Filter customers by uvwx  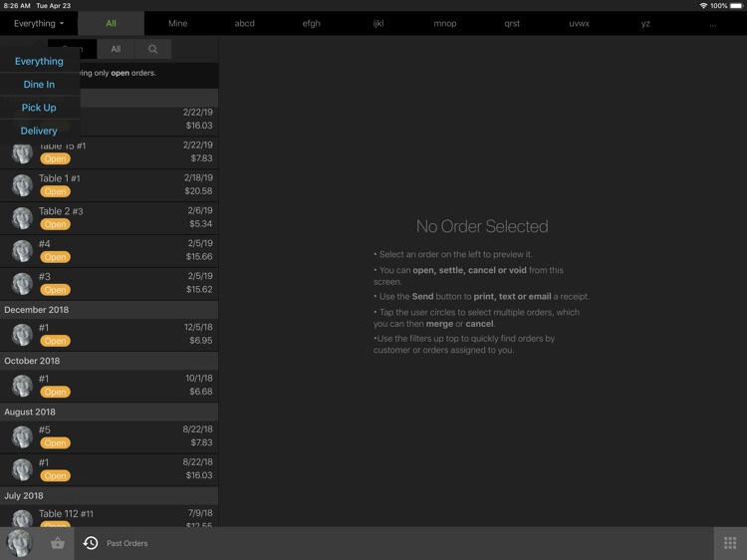coord(579,23)
